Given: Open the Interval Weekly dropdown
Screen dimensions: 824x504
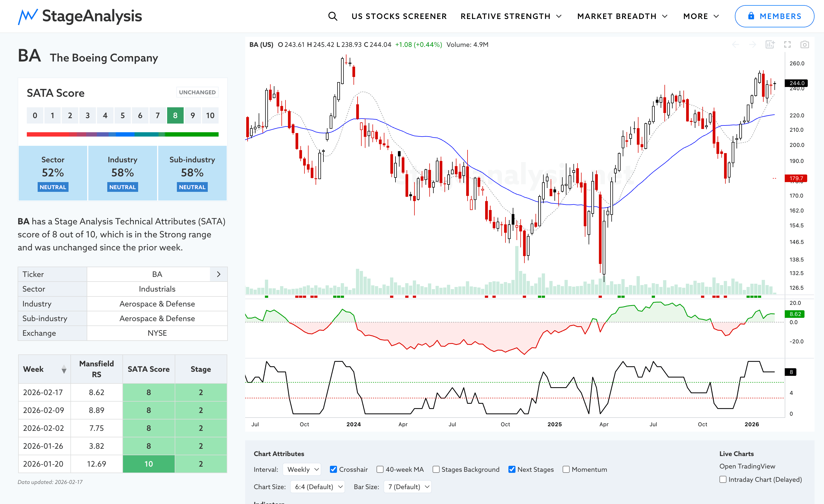Looking at the screenshot, I should pyautogui.click(x=302, y=469).
